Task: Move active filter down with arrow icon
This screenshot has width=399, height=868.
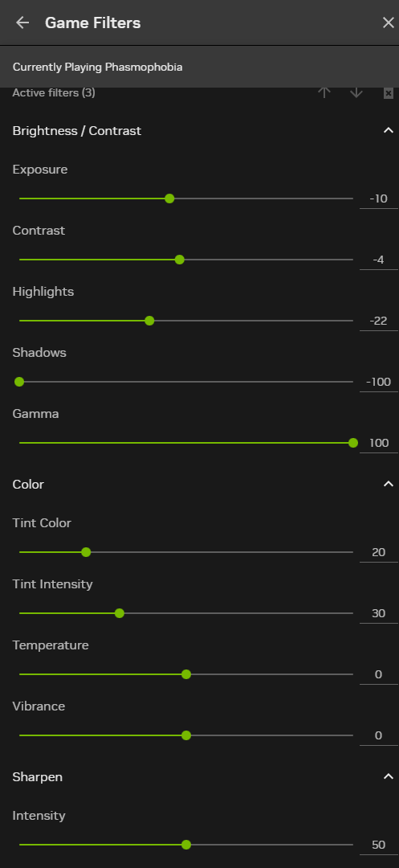Action: coord(356,92)
